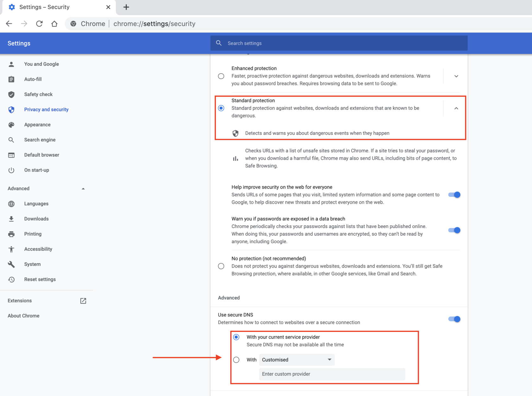Open Auto-fill settings

point(33,79)
